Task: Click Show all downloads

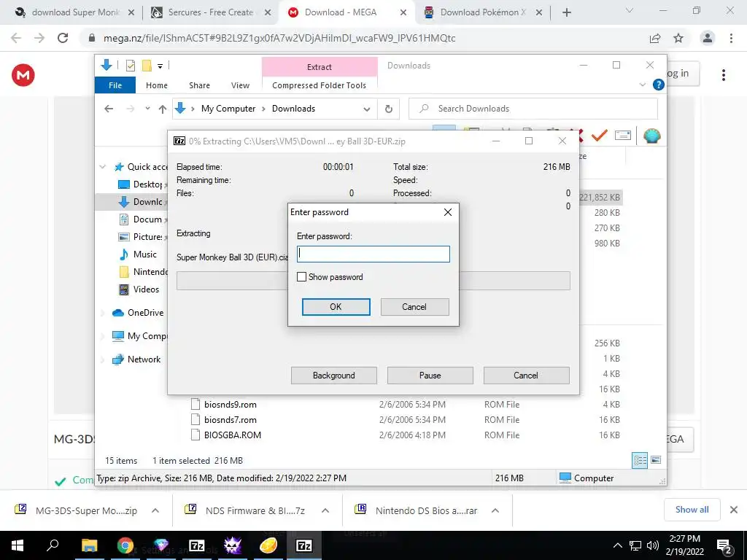Action: [692, 510]
